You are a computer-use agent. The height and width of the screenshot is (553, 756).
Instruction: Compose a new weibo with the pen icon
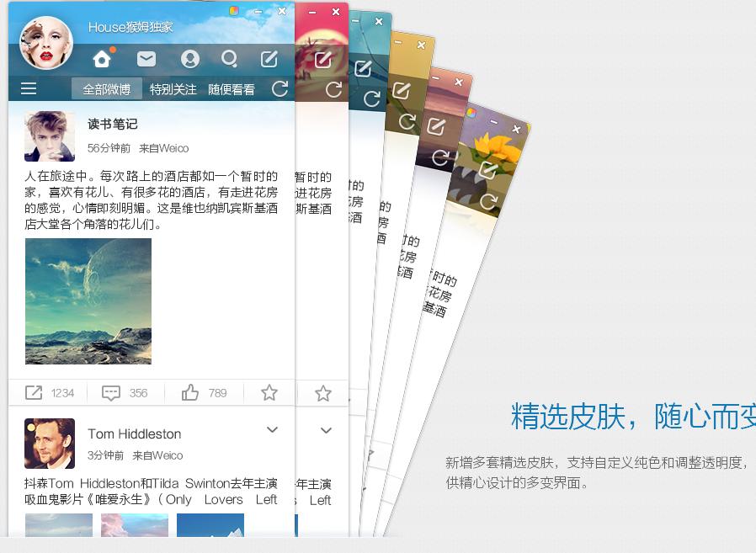[x=269, y=59]
